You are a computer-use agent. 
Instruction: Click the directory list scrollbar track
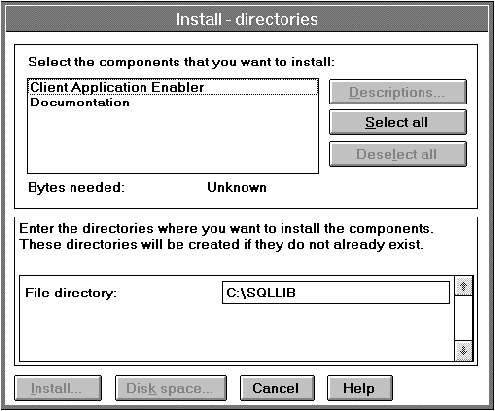[x=464, y=318]
